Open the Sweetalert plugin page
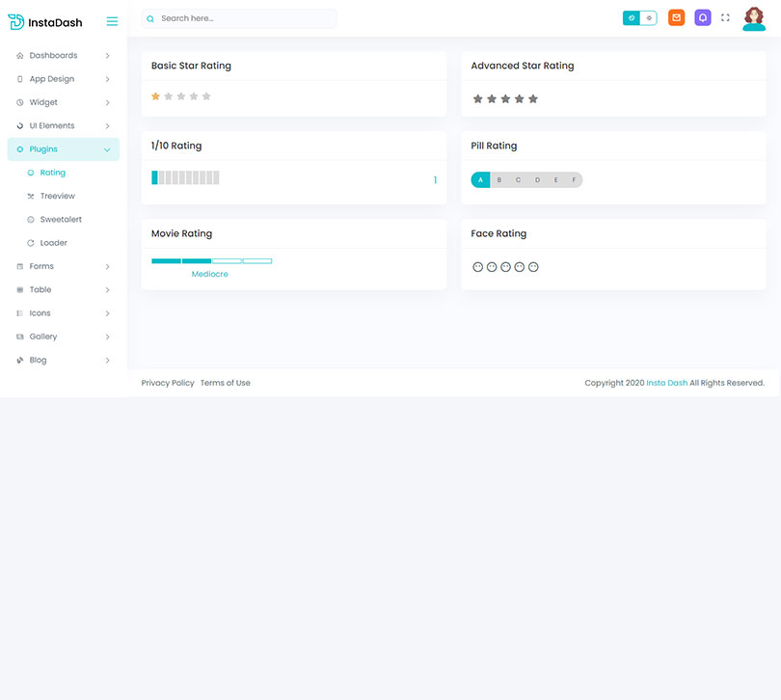Screen dimensions: 781x700 point(61,220)
